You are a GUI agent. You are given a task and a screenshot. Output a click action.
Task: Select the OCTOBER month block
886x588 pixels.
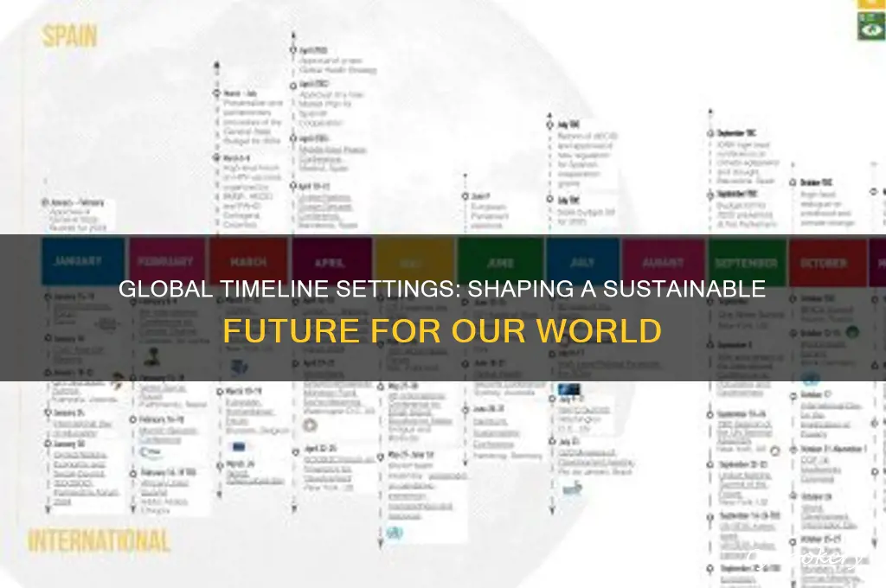click(827, 261)
